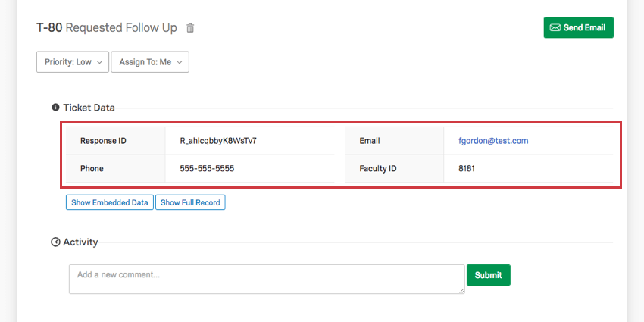Click the T-80 Requested Follow Up title

coord(107,28)
